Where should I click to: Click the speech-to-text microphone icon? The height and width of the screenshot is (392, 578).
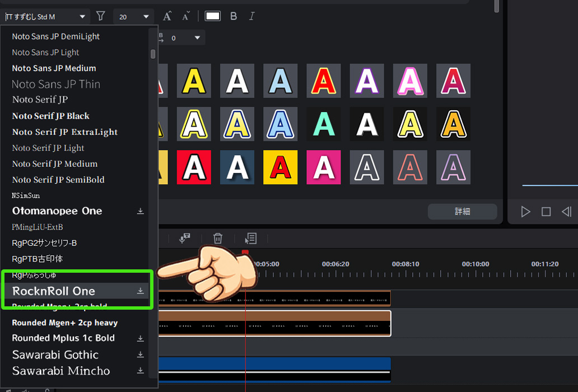point(184,239)
